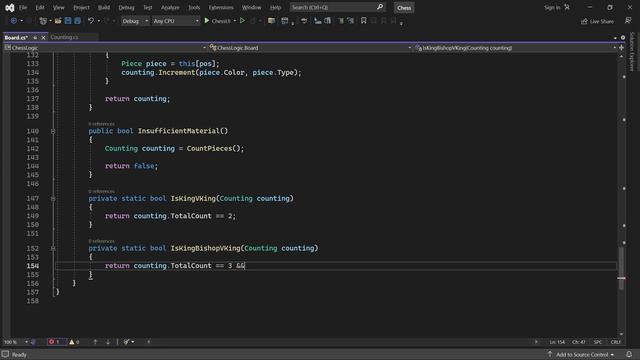Open the ChessLogic project dropdown
The image size is (640, 360).
(x=105, y=48)
